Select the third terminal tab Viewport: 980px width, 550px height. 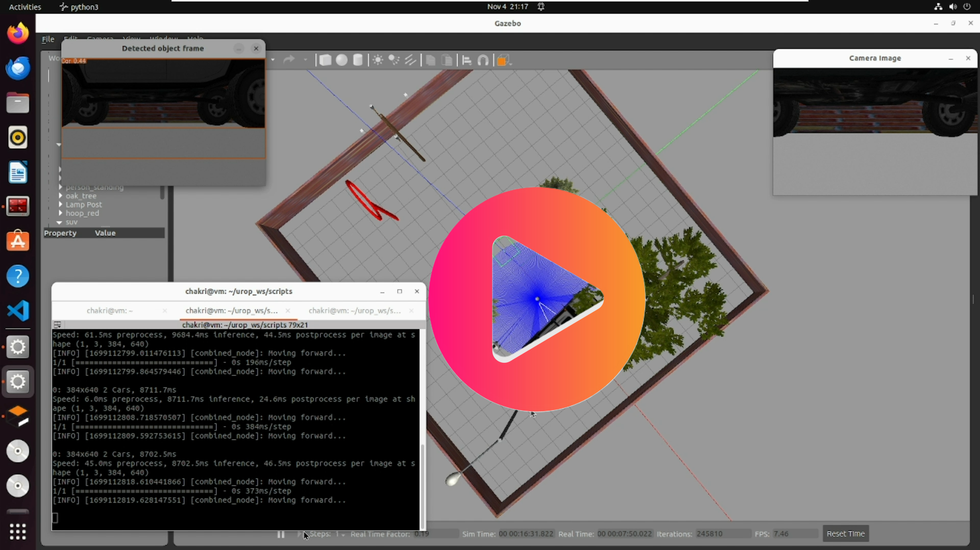click(355, 311)
